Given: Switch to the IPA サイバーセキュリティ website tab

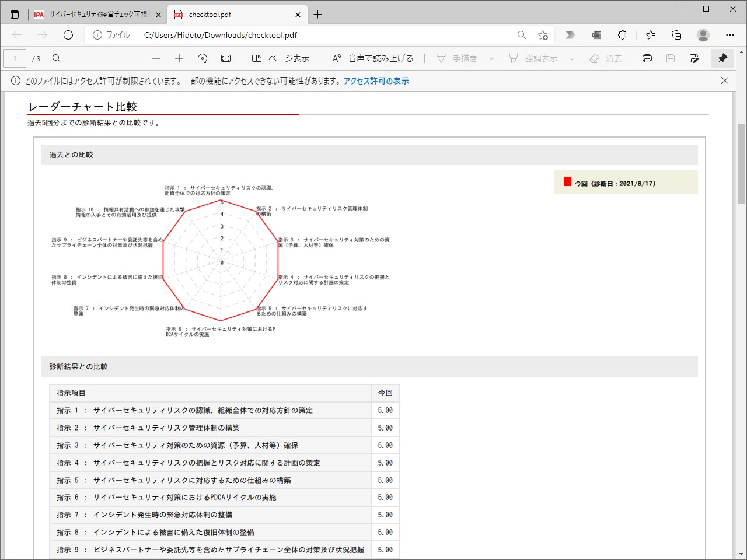Looking at the screenshot, I should (93, 14).
